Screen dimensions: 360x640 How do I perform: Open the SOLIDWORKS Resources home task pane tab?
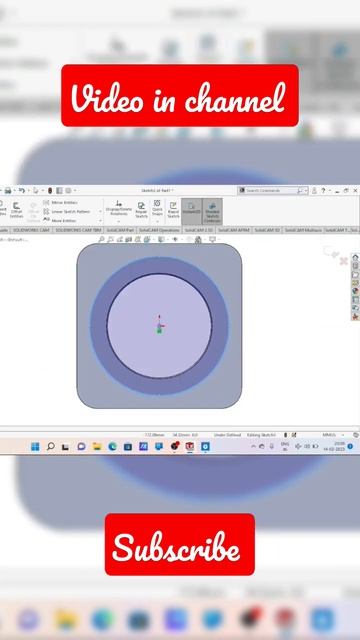pyautogui.click(x=355, y=257)
